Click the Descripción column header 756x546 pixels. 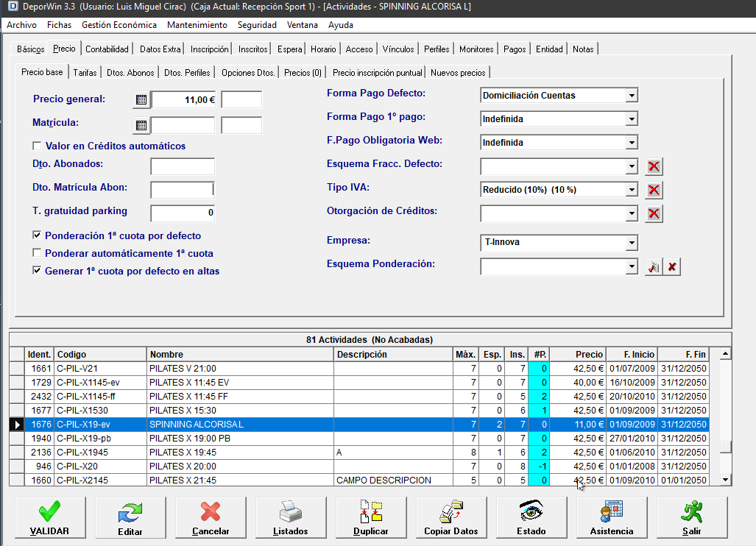393,354
